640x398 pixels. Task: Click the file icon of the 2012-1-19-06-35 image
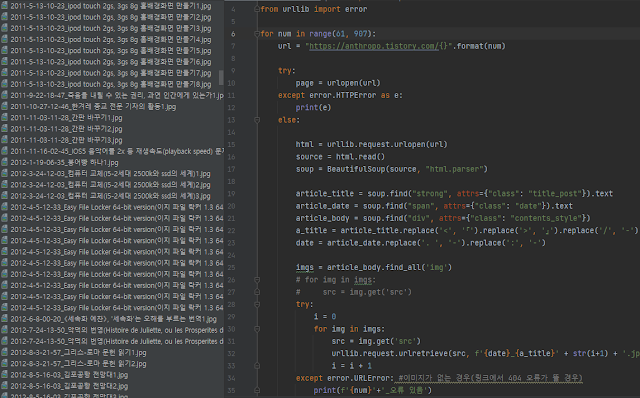[x=4, y=162]
